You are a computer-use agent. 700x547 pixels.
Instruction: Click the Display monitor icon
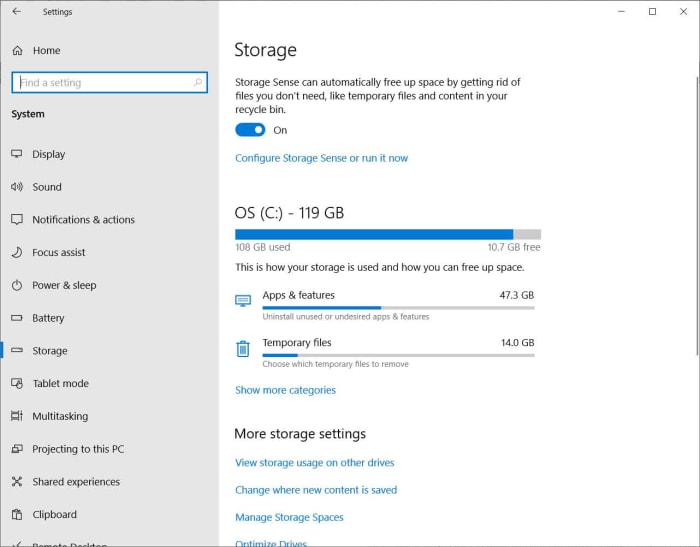coord(17,154)
